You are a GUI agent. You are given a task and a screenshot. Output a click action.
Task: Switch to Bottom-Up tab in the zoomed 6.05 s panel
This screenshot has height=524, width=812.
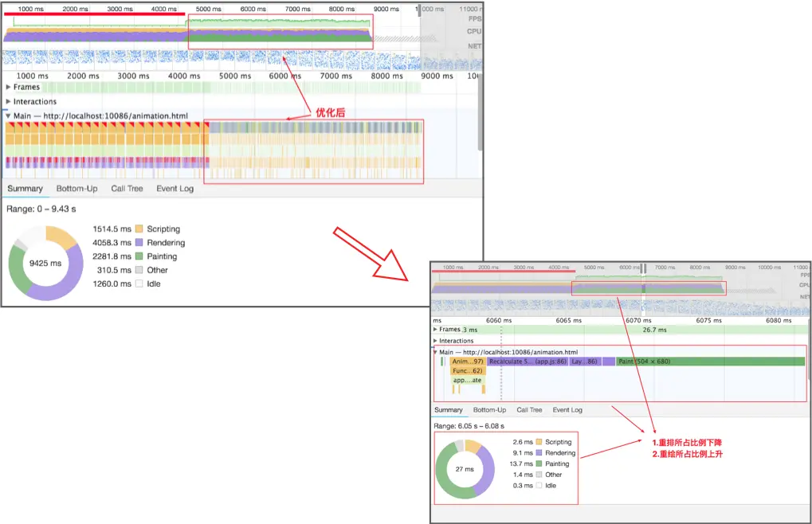pyautogui.click(x=489, y=409)
